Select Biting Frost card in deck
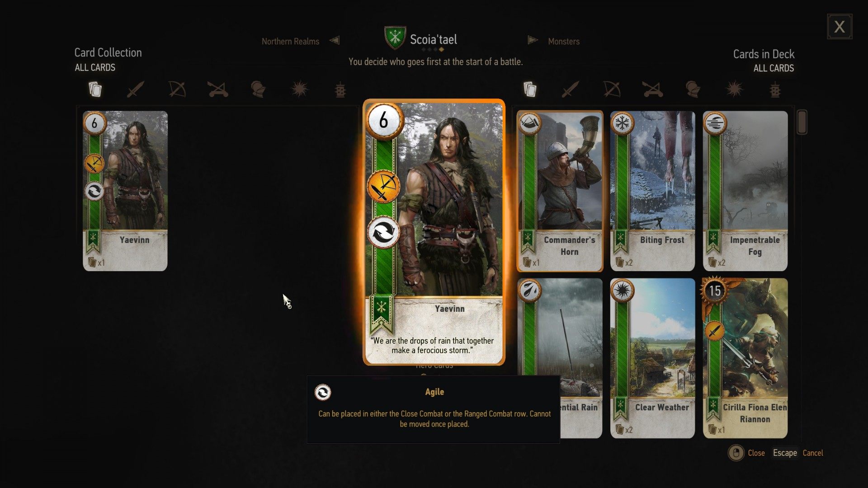Screen dimensions: 868x488 [x=652, y=191]
